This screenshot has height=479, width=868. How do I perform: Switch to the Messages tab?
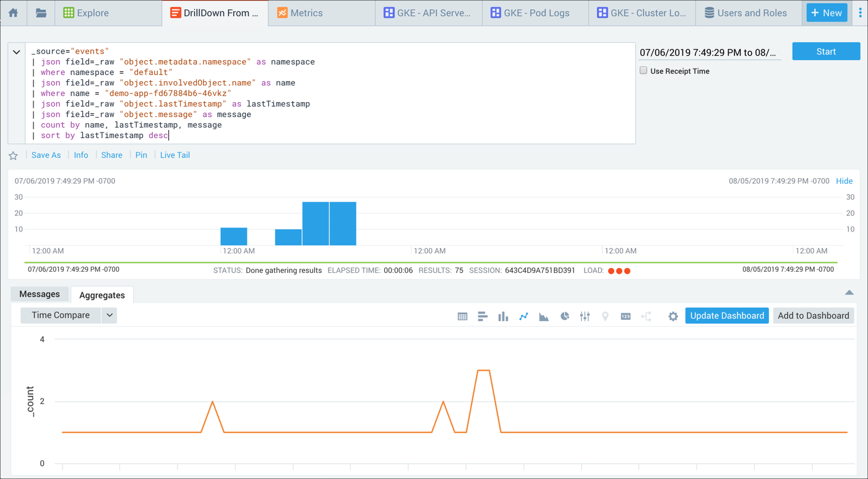(40, 295)
